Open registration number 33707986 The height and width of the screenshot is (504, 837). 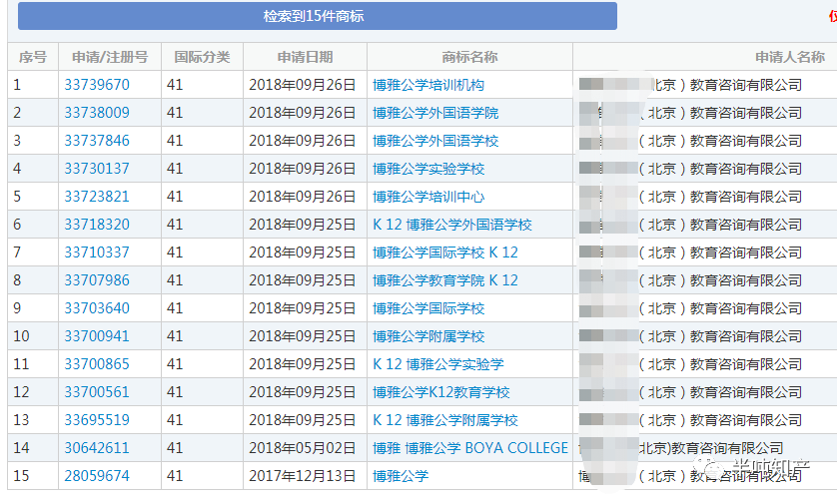click(97, 280)
